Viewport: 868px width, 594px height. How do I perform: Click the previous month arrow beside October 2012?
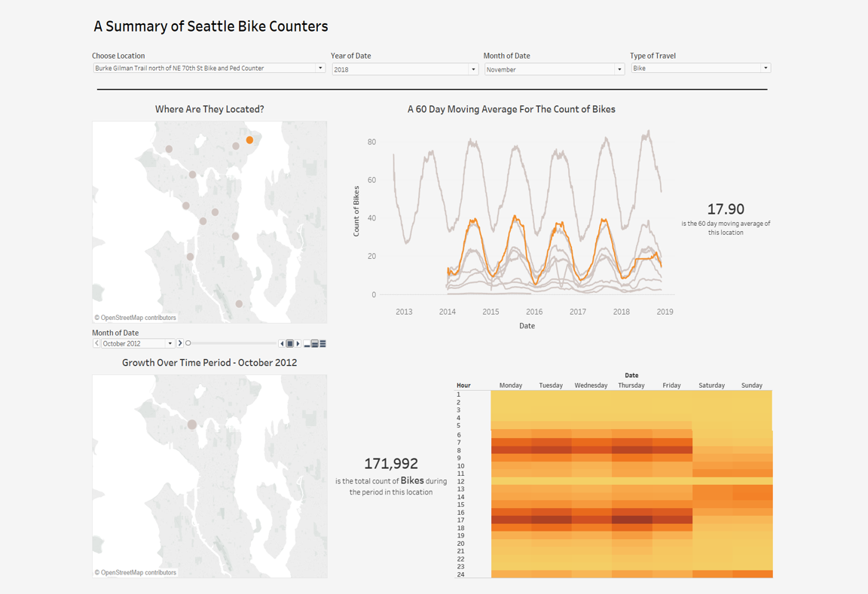pyautogui.click(x=96, y=343)
